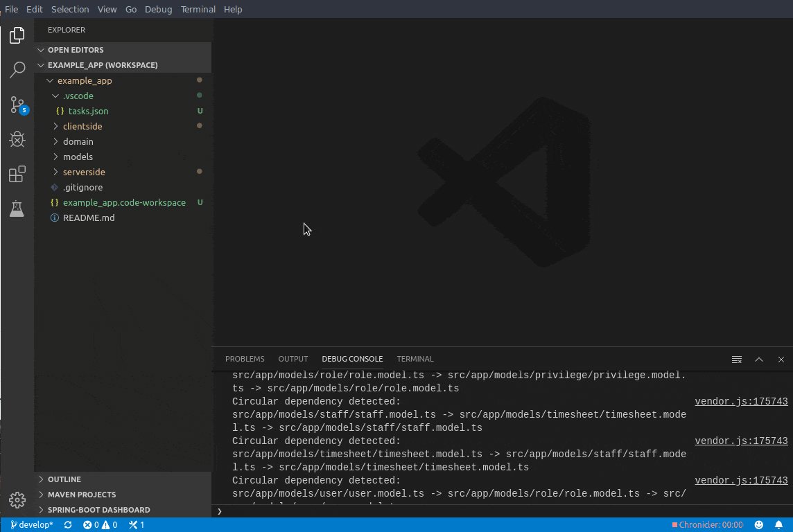The height and width of the screenshot is (532, 793).
Task: Expand the SPRING-BOOT DASHBOARD section
Action: 98,510
